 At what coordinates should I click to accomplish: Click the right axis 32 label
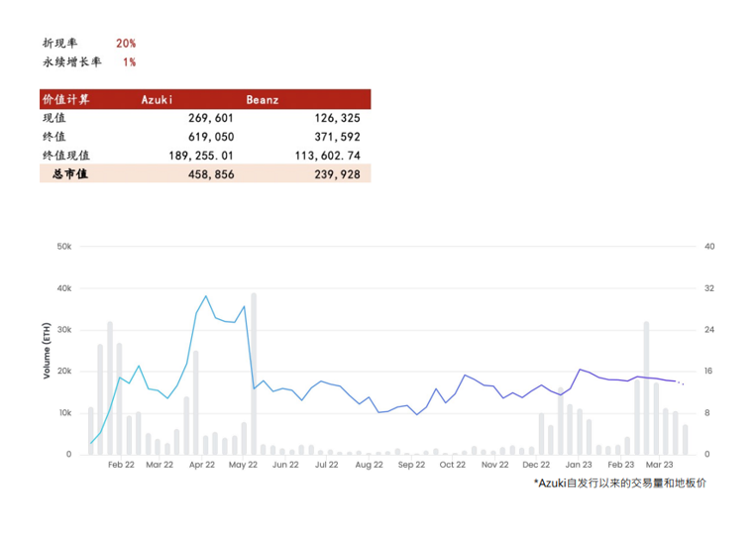click(x=709, y=288)
